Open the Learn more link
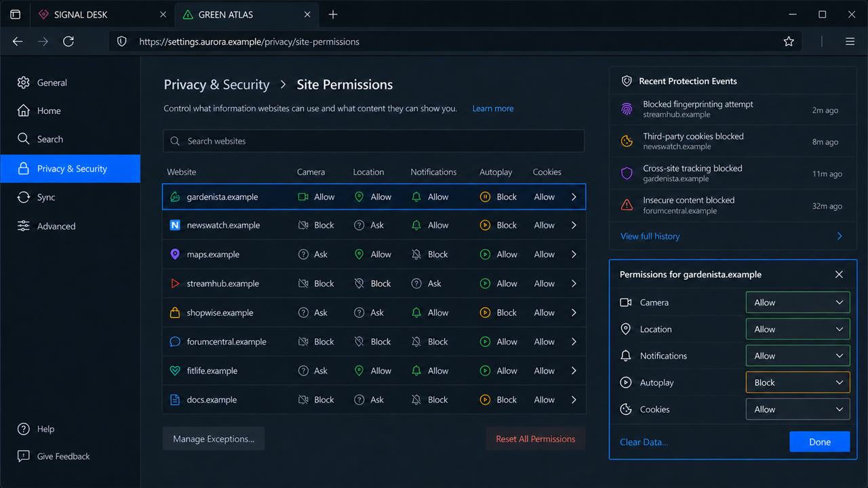 pyautogui.click(x=493, y=108)
